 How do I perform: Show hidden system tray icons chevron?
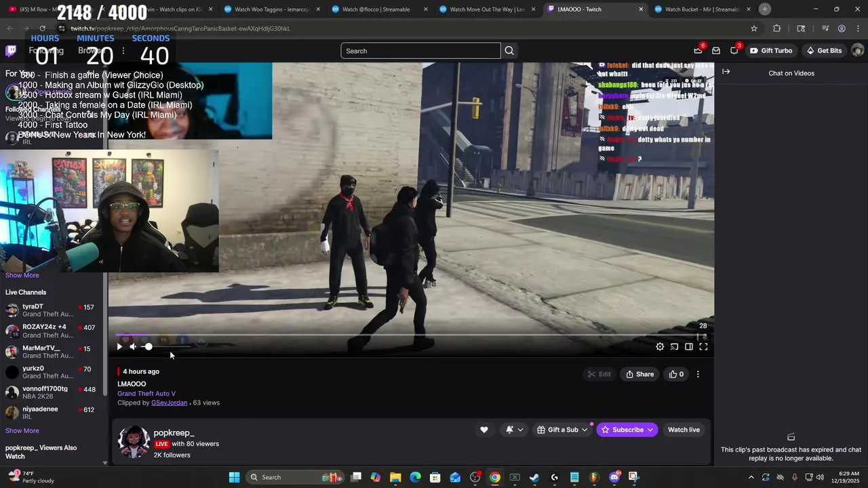pos(751,477)
